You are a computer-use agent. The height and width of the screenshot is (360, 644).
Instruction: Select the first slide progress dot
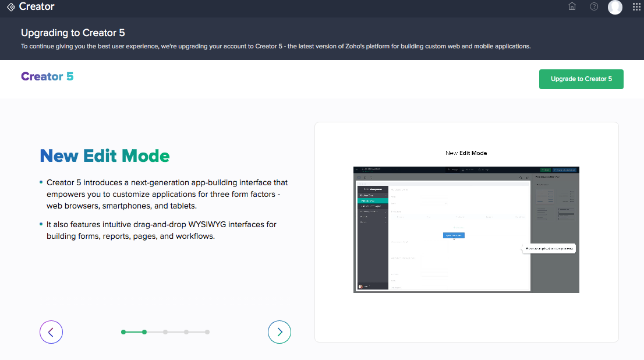[x=123, y=332]
